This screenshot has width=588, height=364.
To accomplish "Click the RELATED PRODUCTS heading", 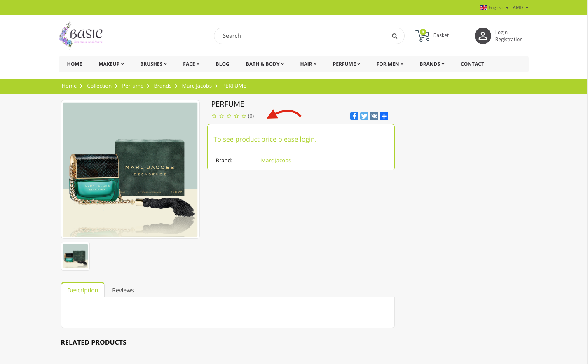I will (x=94, y=343).
